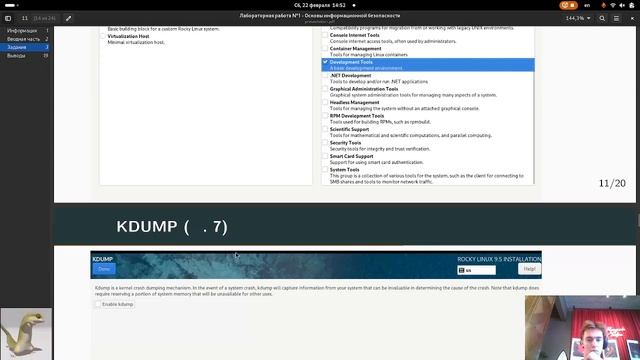Uncheck the Development Tools checkbox
Image resolution: width=640 pixels, height=360 pixels.
(325, 62)
